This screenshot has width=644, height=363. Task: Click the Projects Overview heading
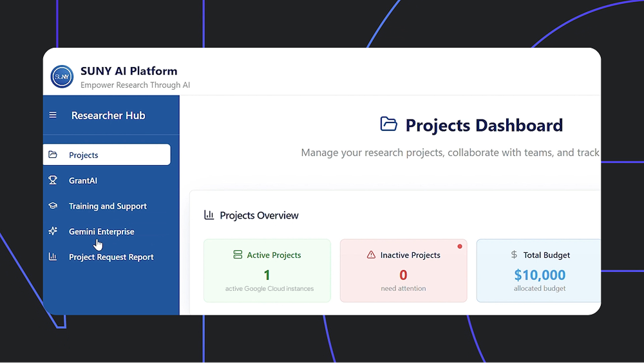coord(259,215)
